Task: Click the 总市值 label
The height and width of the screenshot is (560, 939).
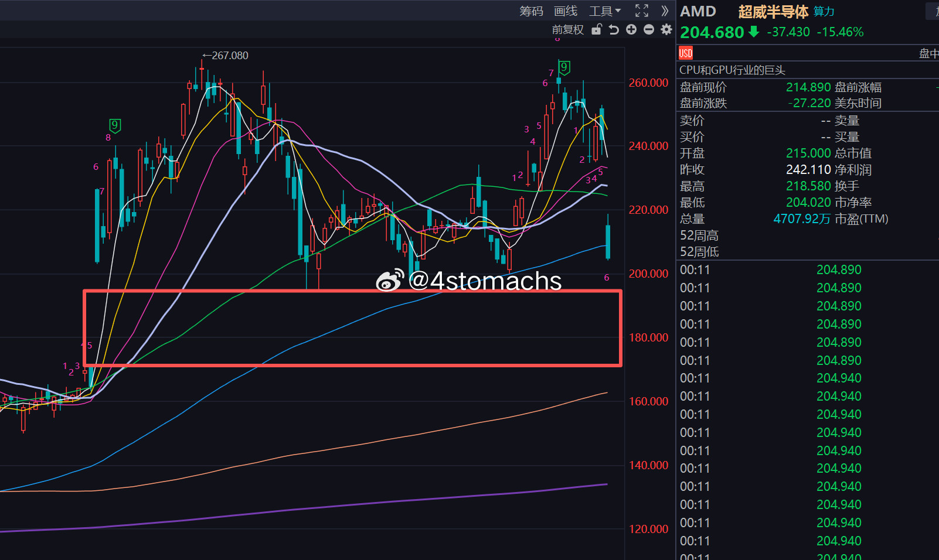Action: 853,153
